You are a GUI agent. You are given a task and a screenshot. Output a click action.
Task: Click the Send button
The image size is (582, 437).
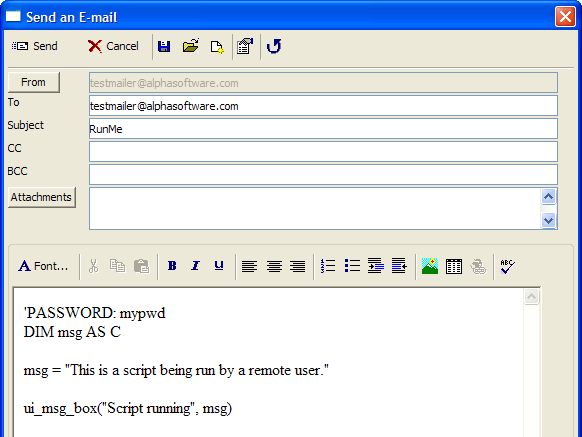(35, 46)
